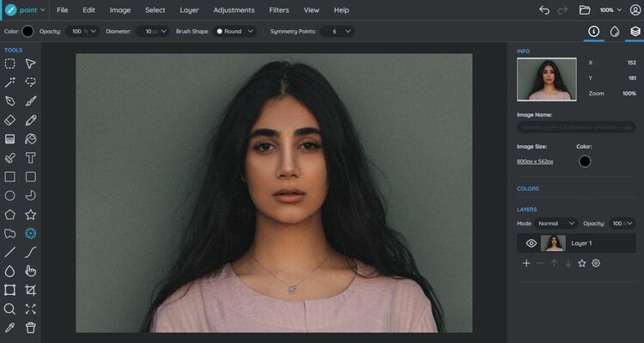Select the paint bucket fill tool

30,139
